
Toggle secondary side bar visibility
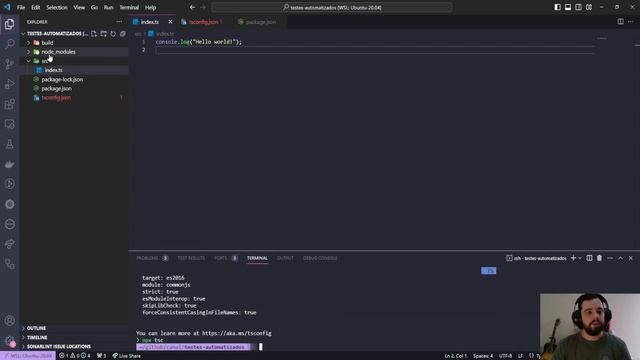(x=578, y=7)
